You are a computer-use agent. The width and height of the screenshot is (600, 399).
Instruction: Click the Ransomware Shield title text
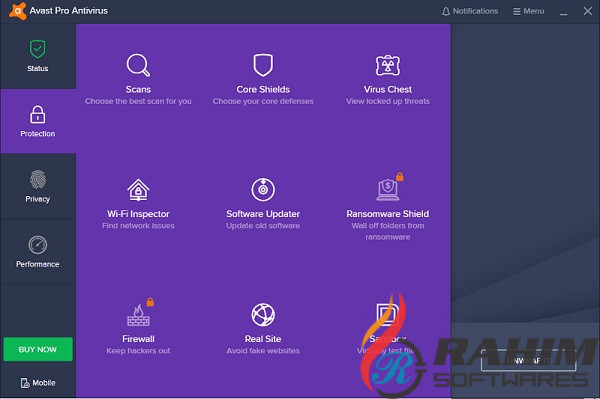pyautogui.click(x=388, y=214)
